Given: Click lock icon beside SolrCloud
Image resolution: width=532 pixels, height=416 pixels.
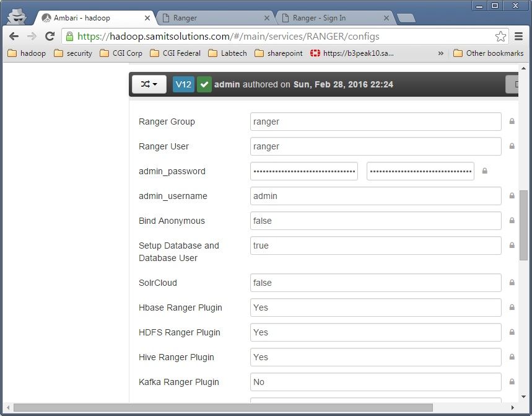Looking at the screenshot, I should (x=512, y=283).
